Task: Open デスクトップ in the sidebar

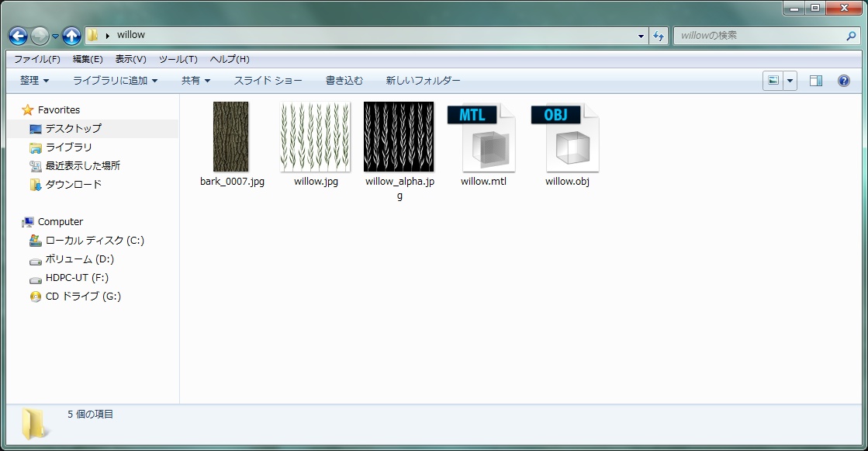Action: [x=65, y=129]
